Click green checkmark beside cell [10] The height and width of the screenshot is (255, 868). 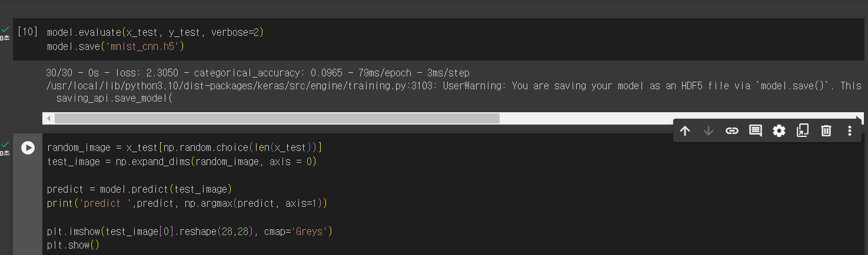pos(6,28)
